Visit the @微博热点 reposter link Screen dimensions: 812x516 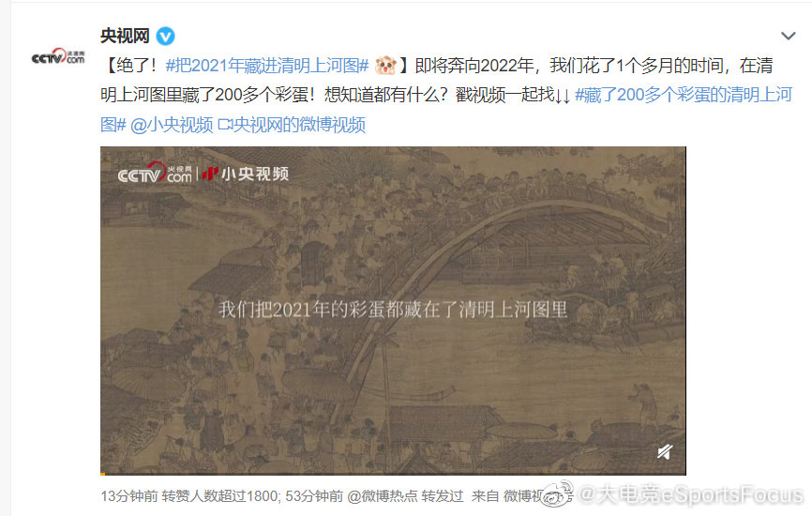tap(383, 496)
